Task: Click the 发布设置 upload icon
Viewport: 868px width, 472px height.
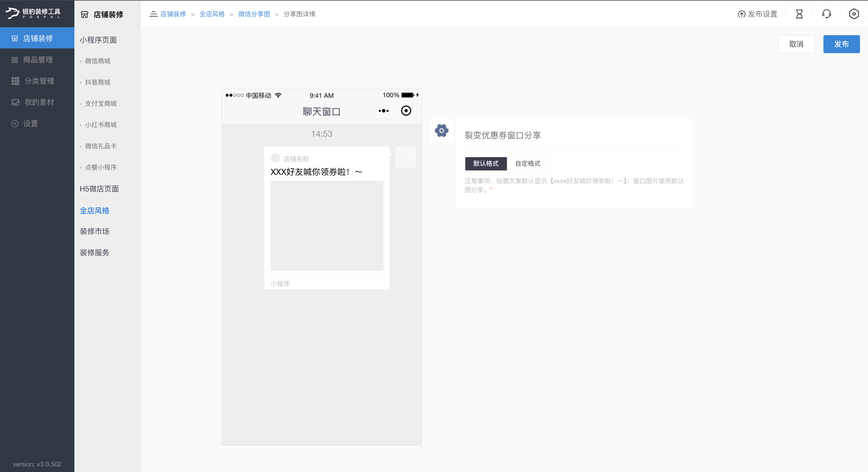Action: pyautogui.click(x=741, y=14)
